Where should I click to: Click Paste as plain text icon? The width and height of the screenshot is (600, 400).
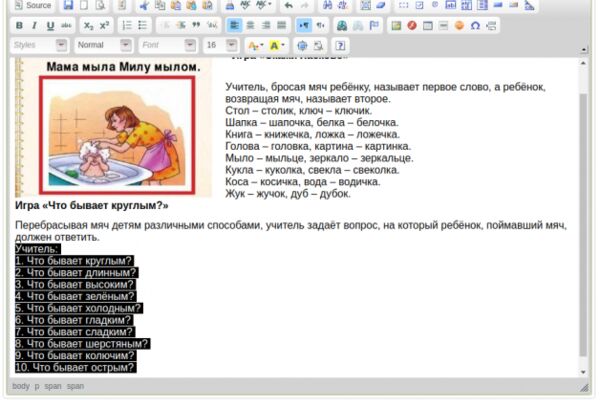pos(191,5)
